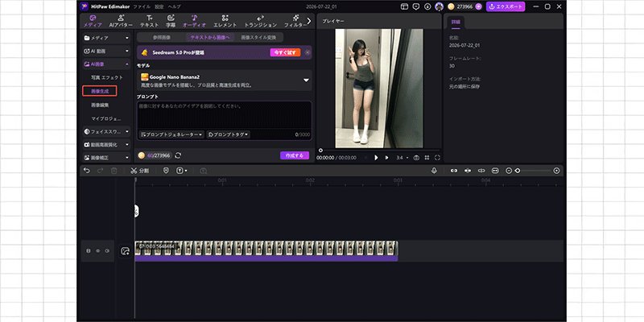This screenshot has width=644, height=322.
Task: Open the timeline text tool dropdown
Action: click(182, 171)
